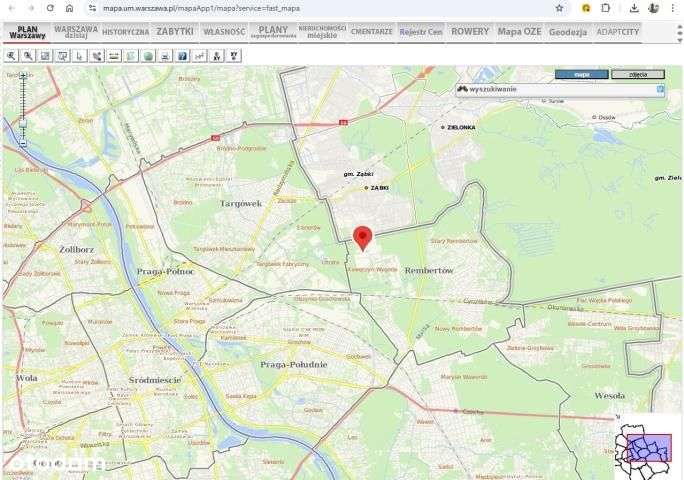684x480 pixels.
Task: Open the ZABYTKI tab
Action: point(175,32)
